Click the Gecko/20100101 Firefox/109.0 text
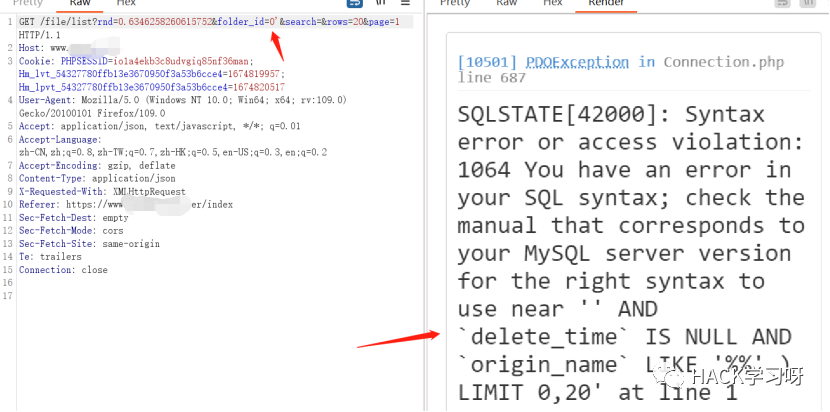Screen dimensions: 830x412 pos(92,113)
